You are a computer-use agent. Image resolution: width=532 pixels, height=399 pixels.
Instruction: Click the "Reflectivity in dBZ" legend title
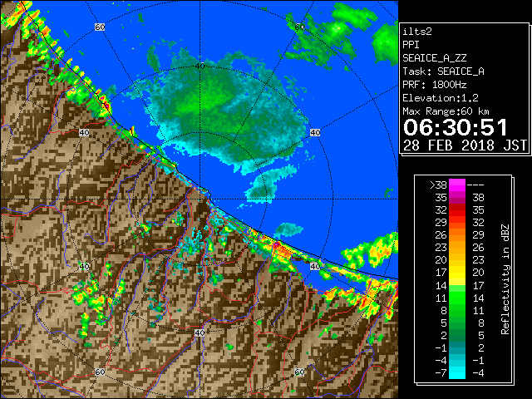pos(505,279)
